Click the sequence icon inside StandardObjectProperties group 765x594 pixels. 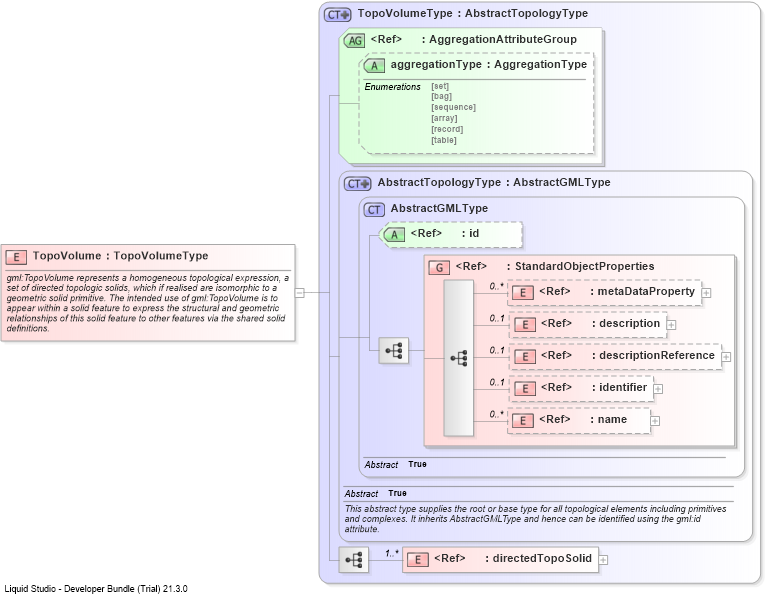(459, 358)
